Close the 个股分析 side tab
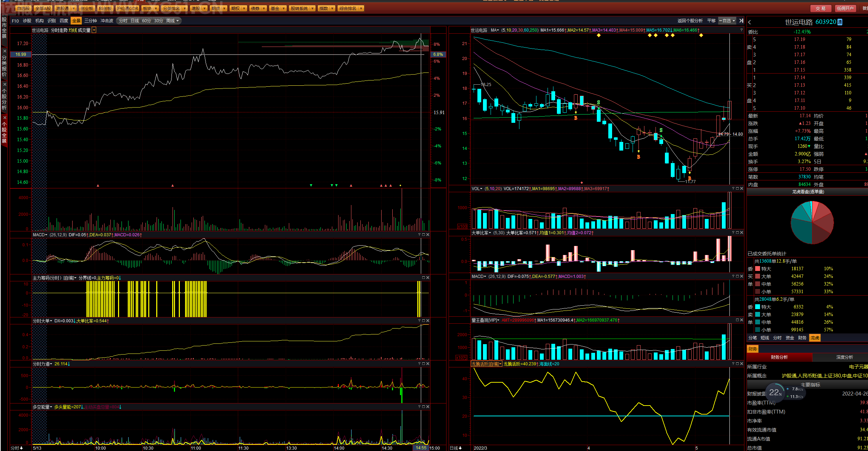The image size is (868, 451). click(5, 84)
